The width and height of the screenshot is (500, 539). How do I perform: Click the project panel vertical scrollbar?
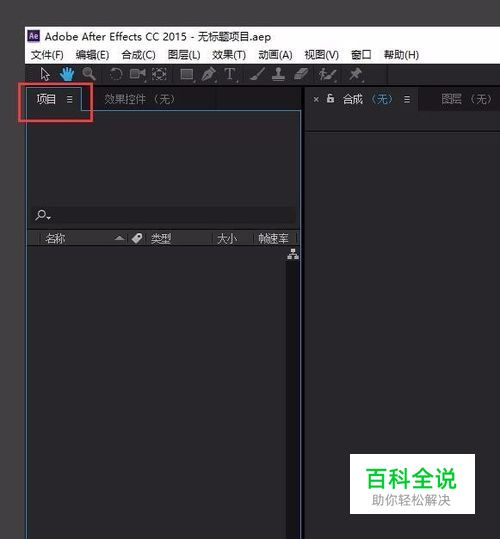coord(292,399)
